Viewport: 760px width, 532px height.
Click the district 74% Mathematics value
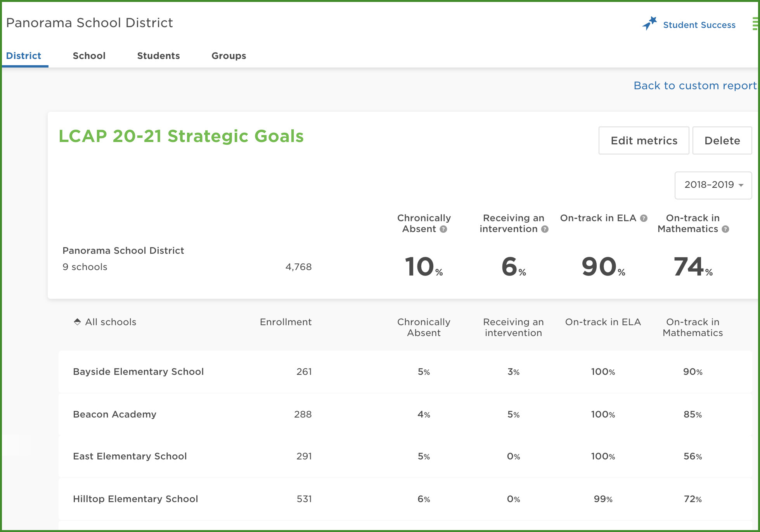693,267
